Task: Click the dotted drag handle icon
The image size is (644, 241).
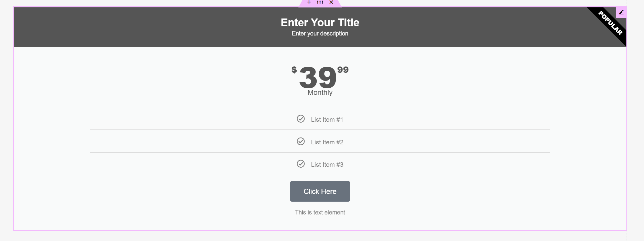Action: tap(320, 2)
